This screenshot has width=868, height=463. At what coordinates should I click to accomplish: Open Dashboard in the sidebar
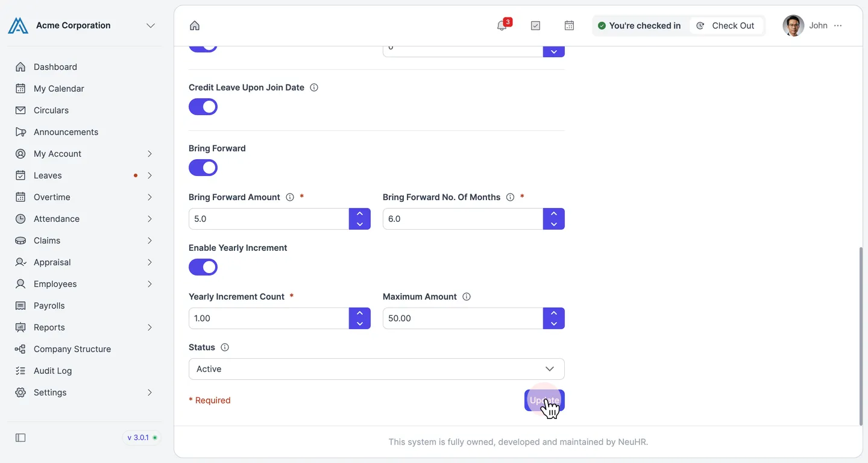pyautogui.click(x=84, y=67)
